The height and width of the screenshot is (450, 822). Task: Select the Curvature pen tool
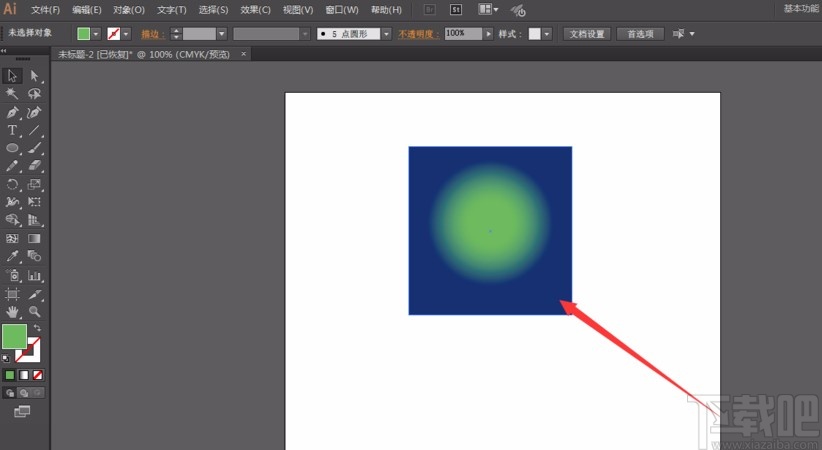pos(34,112)
